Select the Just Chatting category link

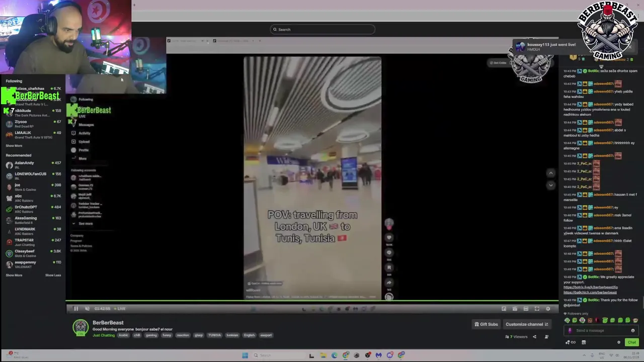click(104, 335)
